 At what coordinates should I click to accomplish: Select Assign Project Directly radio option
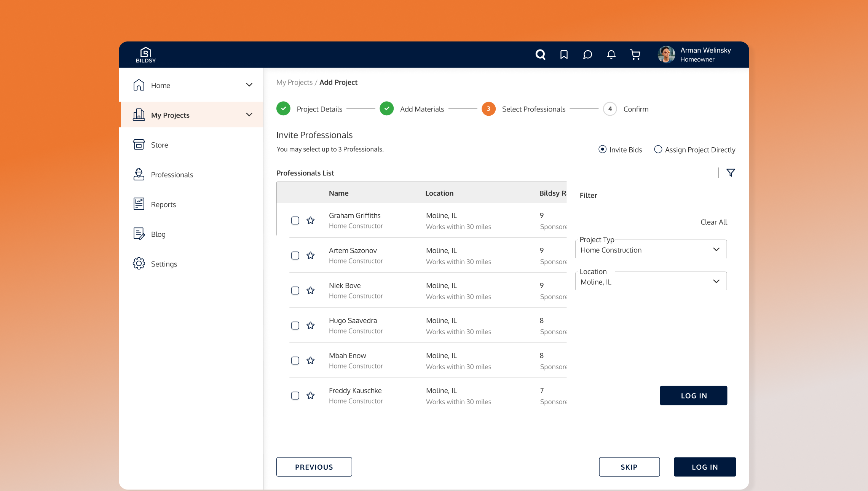click(658, 150)
